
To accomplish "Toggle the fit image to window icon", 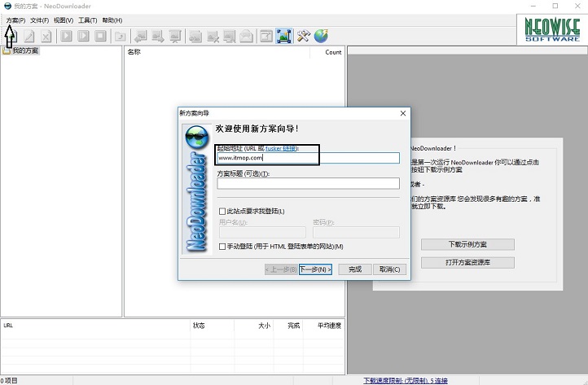I will coord(284,36).
